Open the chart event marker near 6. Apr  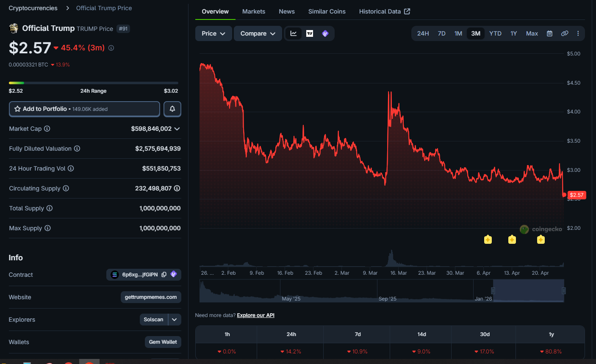pyautogui.click(x=488, y=240)
